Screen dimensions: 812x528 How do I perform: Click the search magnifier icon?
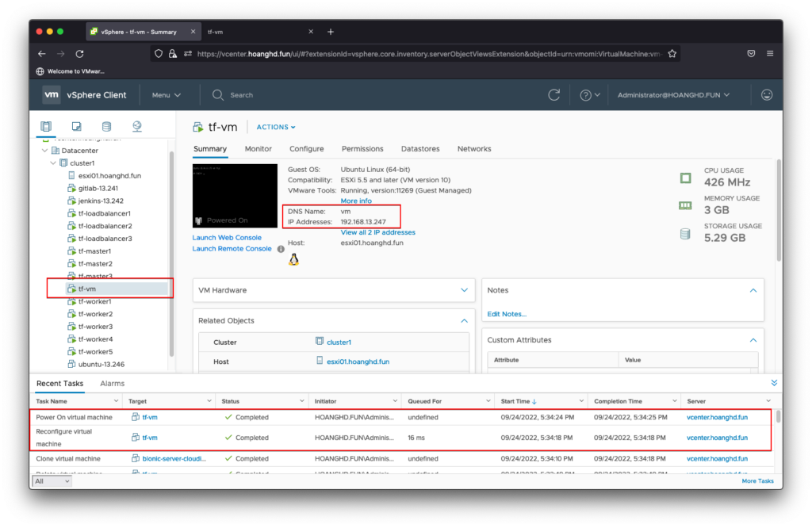(217, 94)
